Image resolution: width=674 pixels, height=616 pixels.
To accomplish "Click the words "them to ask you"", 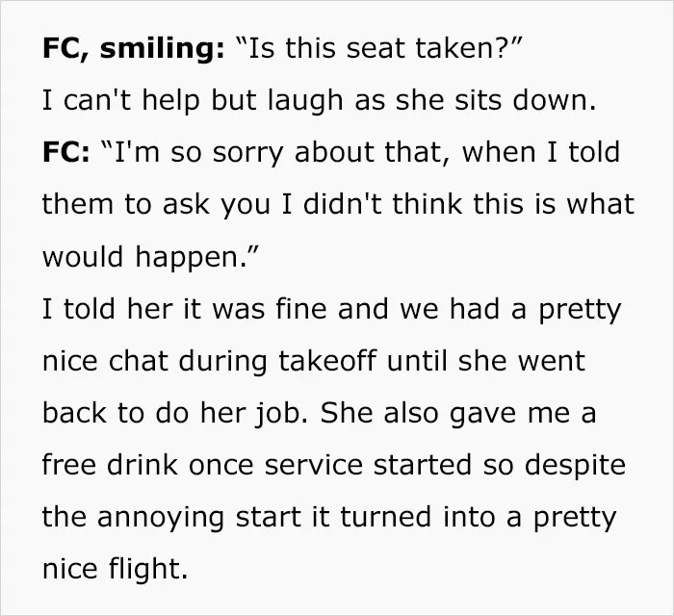I will (x=156, y=204).
